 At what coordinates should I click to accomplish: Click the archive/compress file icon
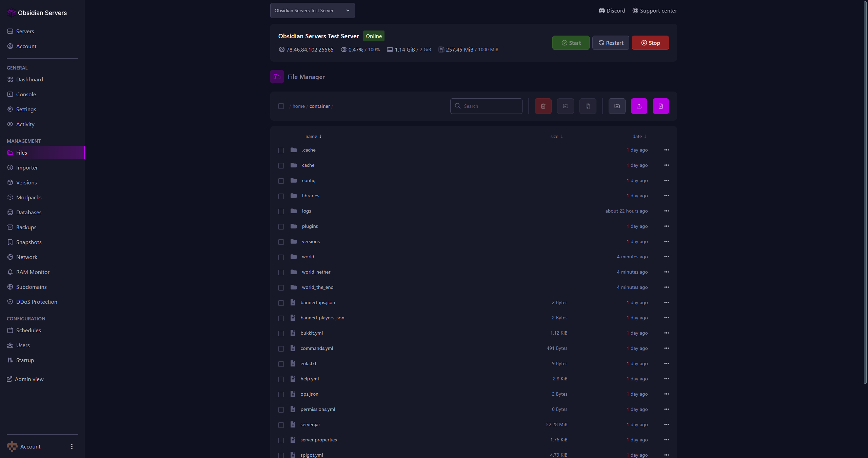click(x=588, y=106)
